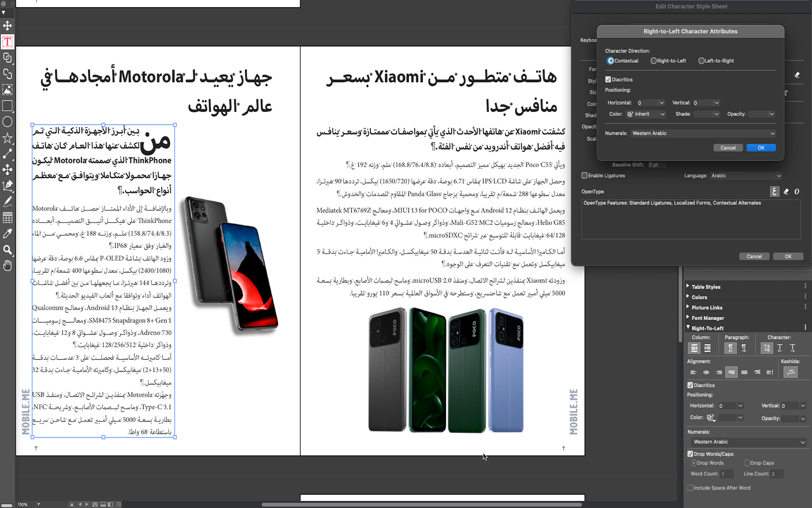Collapse the Right-To-Left palette

pyautogui.click(x=688, y=328)
